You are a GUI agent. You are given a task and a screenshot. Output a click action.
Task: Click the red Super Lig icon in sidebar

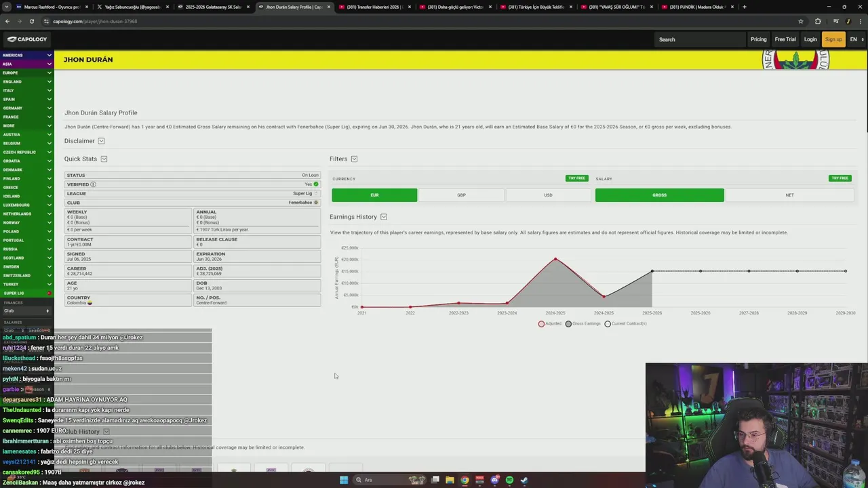tap(49, 293)
